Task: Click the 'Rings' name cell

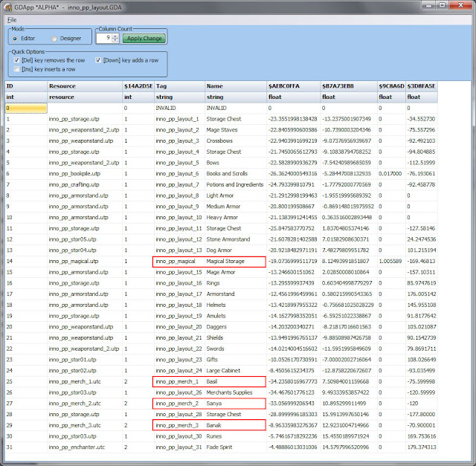Action: tap(236, 283)
